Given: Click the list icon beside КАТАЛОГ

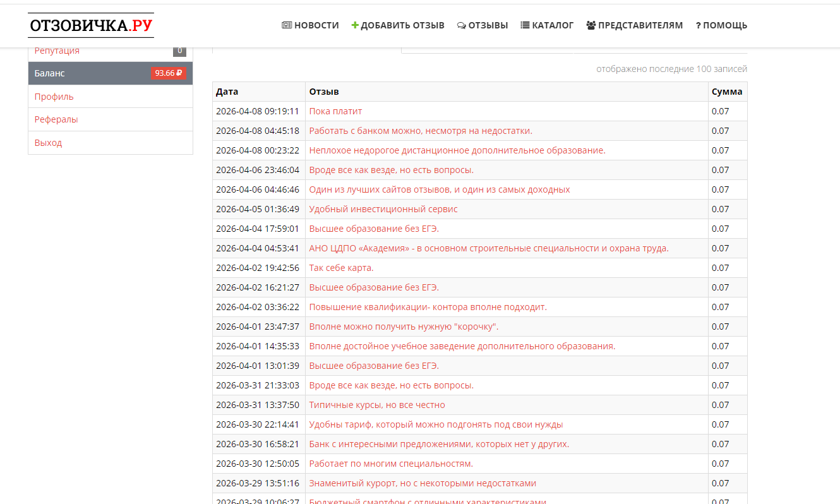Looking at the screenshot, I should pyautogui.click(x=525, y=25).
